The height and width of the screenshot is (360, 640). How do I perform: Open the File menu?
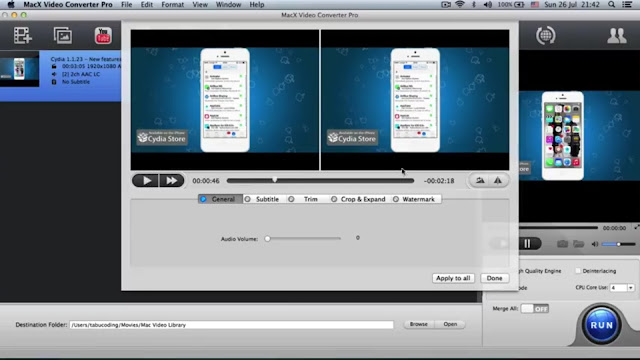click(126, 4)
